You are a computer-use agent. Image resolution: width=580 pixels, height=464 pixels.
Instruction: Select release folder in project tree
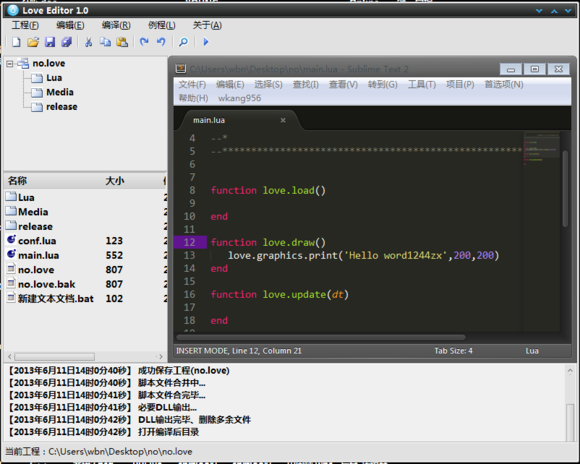(62, 107)
